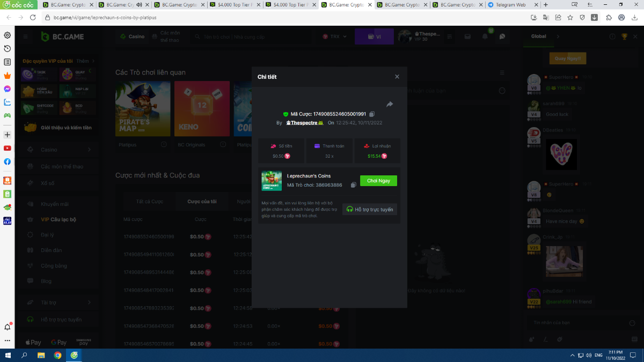This screenshot has height=362, width=644.
Task: Open browser sidebar settings gear
Action: coord(8,35)
